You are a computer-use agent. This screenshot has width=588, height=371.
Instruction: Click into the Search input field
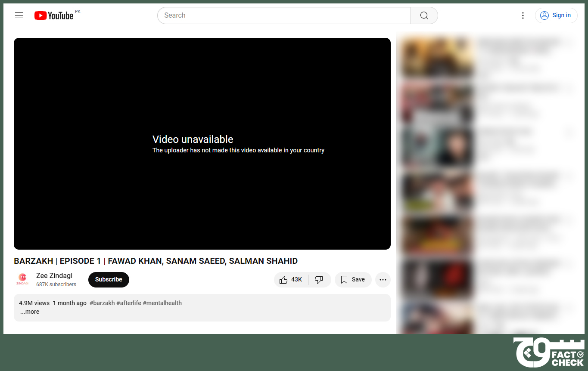(284, 15)
